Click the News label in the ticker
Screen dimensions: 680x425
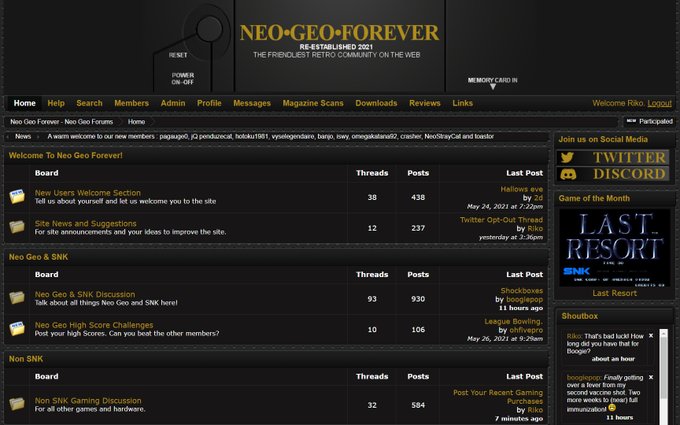click(x=23, y=136)
